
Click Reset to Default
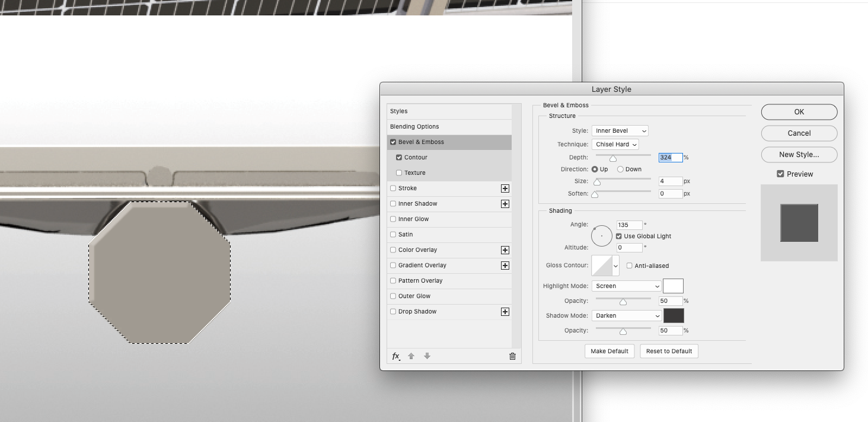tap(669, 351)
